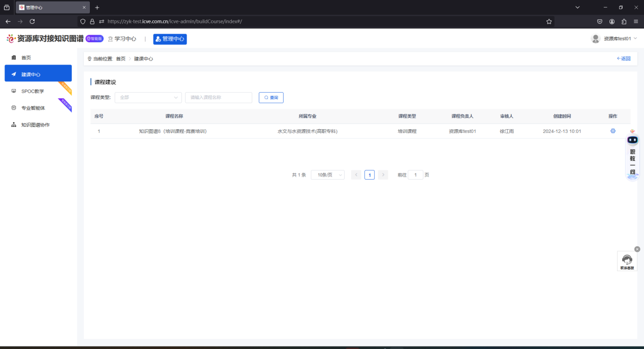The image size is (644, 349).
Task: Click the 徐江雨 reviewer cell
Action: pos(507,131)
